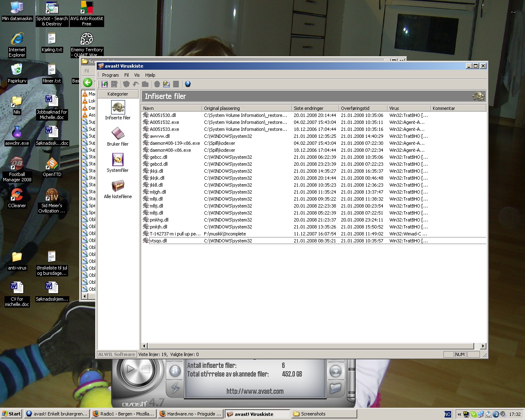Image resolution: width=525 pixels, height=420 pixels.
Task: Switch to Hardware.no - Prisguide taskbar item
Action: coord(191,414)
